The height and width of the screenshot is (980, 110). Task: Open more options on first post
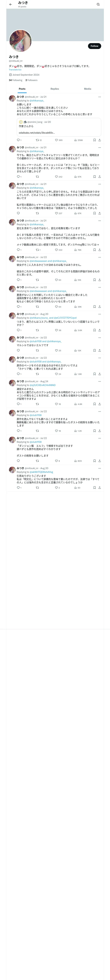(x=99, y=97)
